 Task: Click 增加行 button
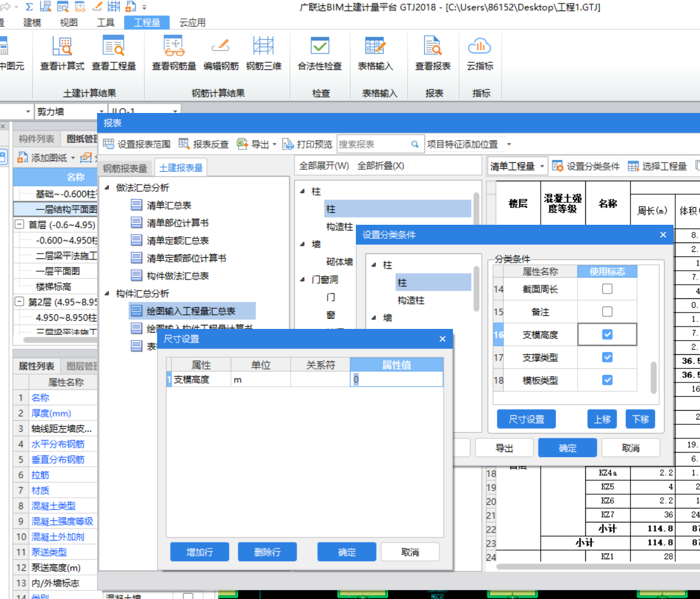point(199,552)
